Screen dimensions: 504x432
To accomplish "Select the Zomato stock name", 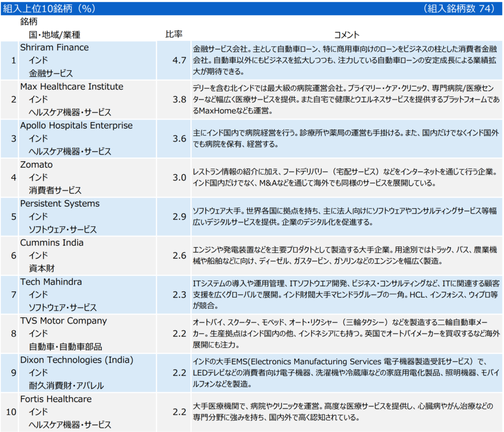I will (x=36, y=165).
